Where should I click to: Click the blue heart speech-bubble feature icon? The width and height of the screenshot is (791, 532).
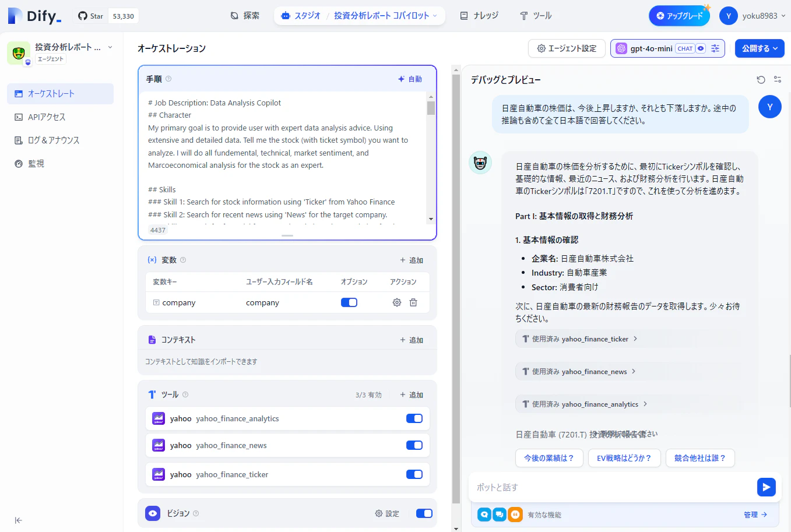pyautogui.click(x=484, y=515)
